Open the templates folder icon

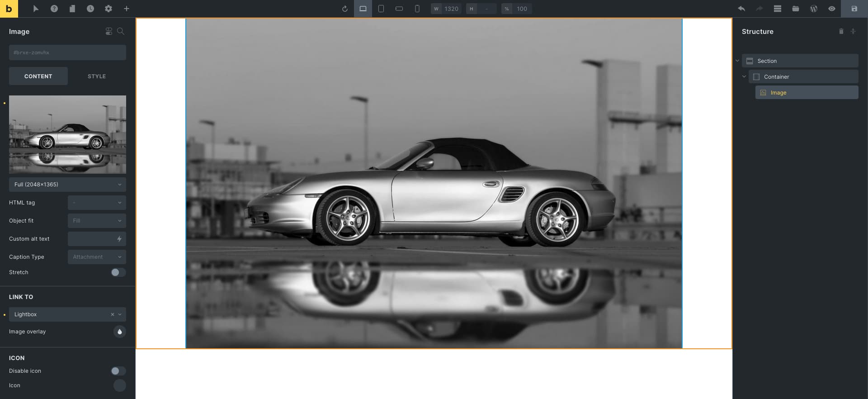point(796,9)
